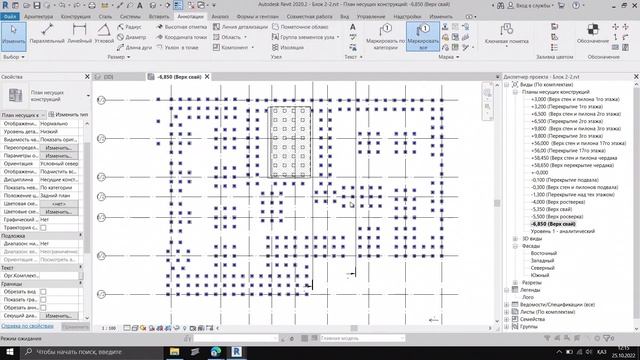Switch to the Управление ribbon tab
Viewport: 640px width, 360px height.
371,17
